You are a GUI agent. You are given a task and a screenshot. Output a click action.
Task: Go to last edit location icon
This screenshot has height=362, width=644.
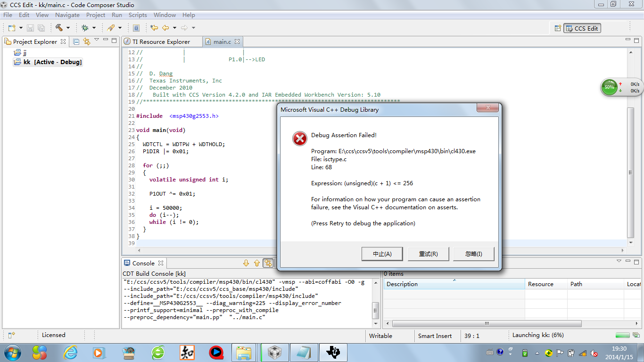[154, 28]
